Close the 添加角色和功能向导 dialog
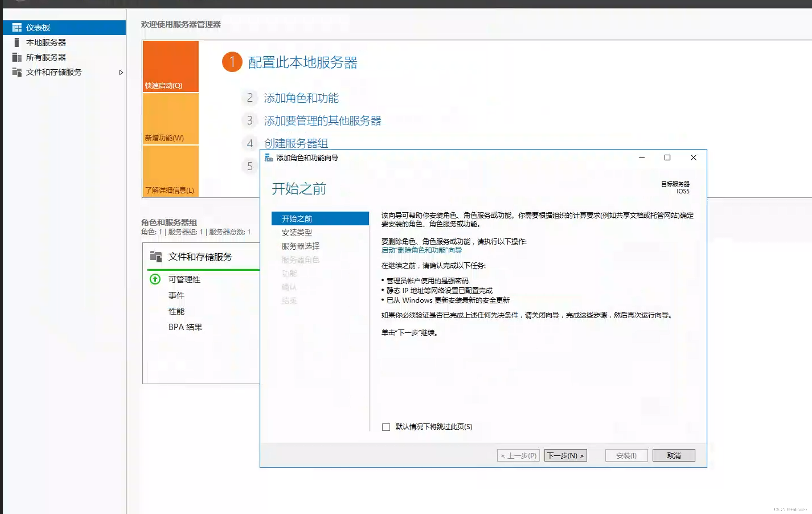Image resolution: width=812 pixels, height=514 pixels. click(x=693, y=158)
